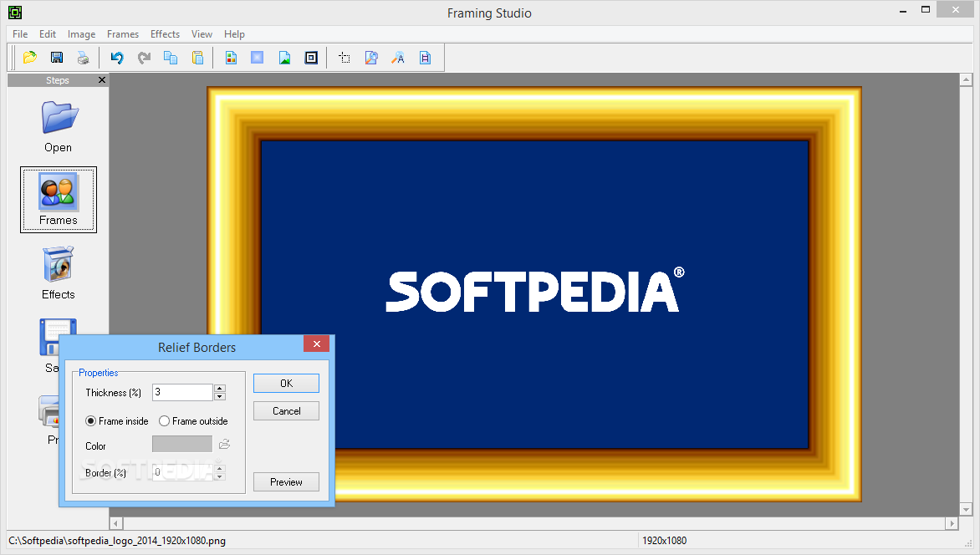Click the Framing Studio app icon in title bar
Viewport: 980px width, 555px height.
[x=15, y=13]
